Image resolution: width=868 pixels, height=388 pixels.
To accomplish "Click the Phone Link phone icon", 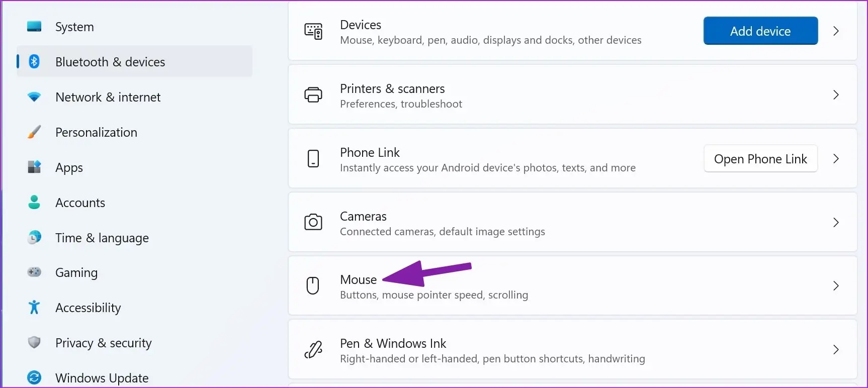I will [313, 158].
